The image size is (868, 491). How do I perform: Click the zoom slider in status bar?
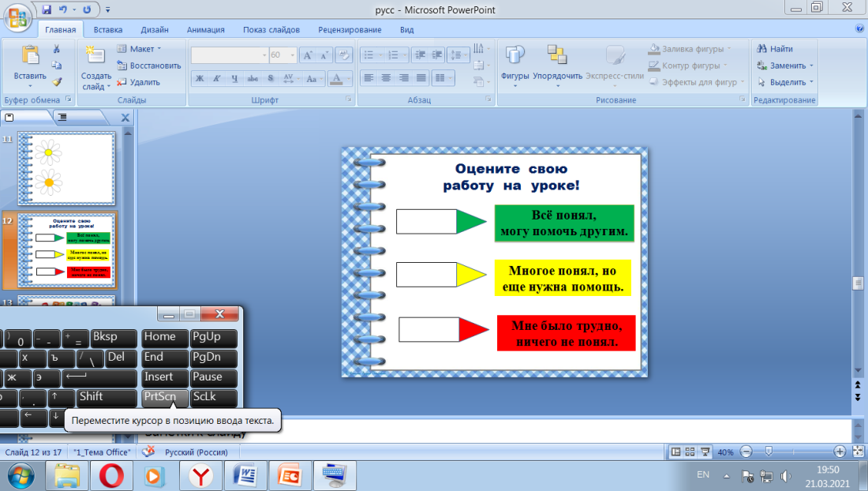(768, 452)
